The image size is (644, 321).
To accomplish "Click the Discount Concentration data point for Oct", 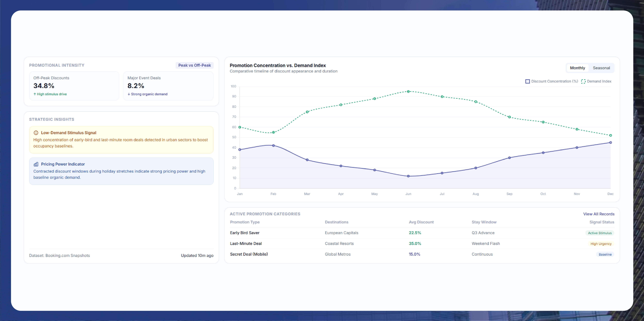I will point(543,153).
